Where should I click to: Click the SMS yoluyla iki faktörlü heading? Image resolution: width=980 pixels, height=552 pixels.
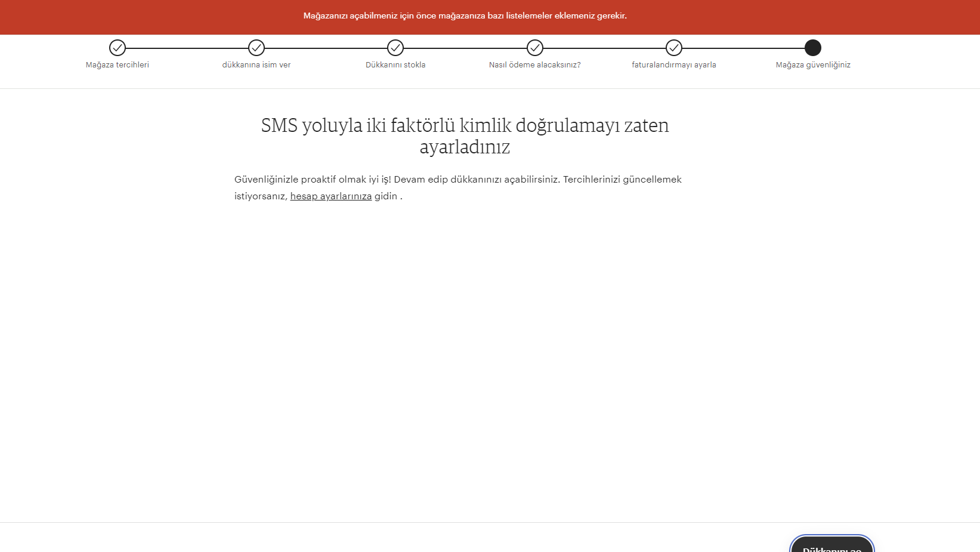click(465, 135)
